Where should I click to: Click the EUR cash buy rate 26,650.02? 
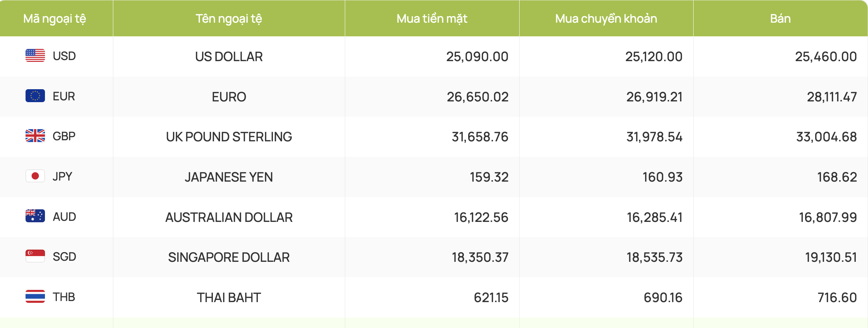coord(478,97)
